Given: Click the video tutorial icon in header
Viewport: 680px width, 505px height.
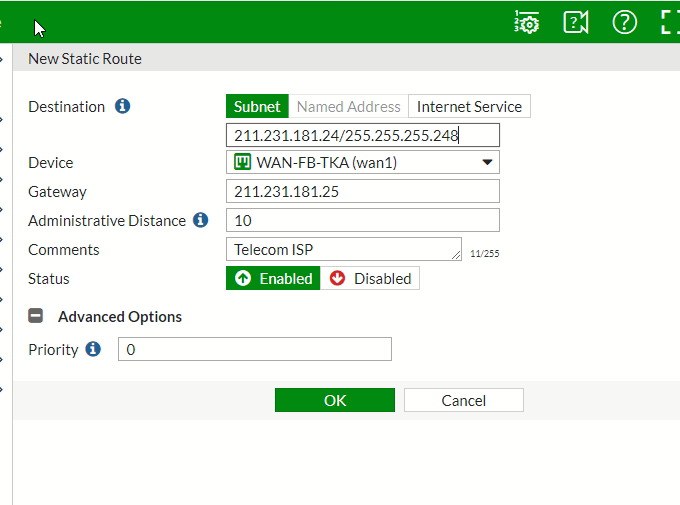Looking at the screenshot, I should click(x=576, y=22).
